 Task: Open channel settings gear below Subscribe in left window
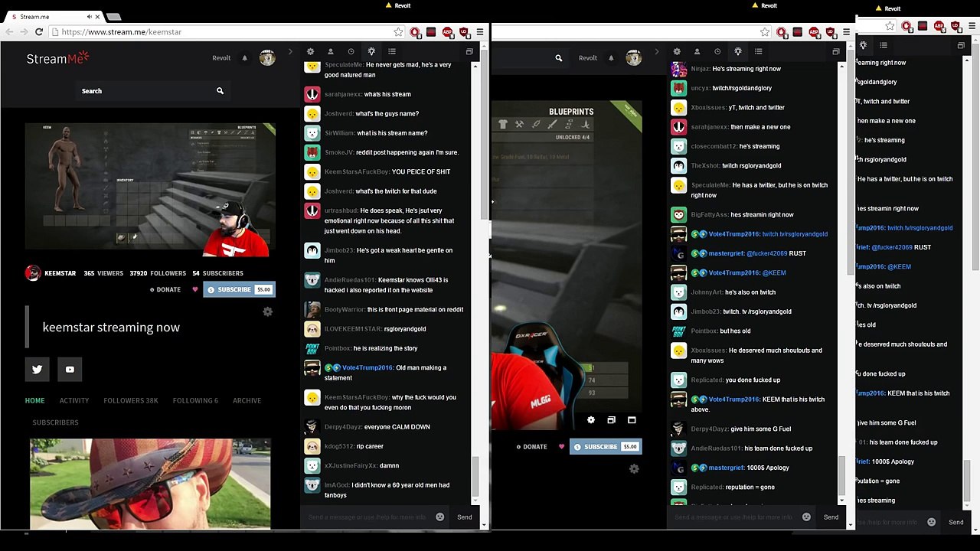coord(267,311)
